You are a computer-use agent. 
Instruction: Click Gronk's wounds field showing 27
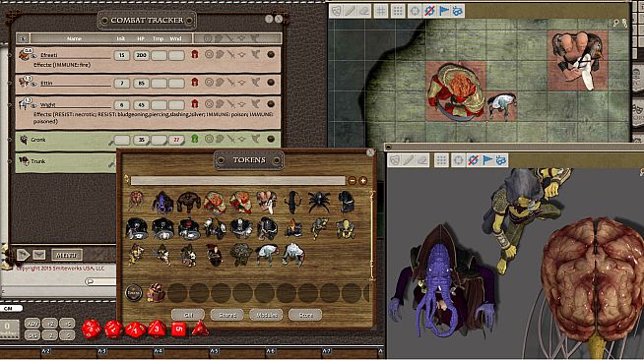176,140
